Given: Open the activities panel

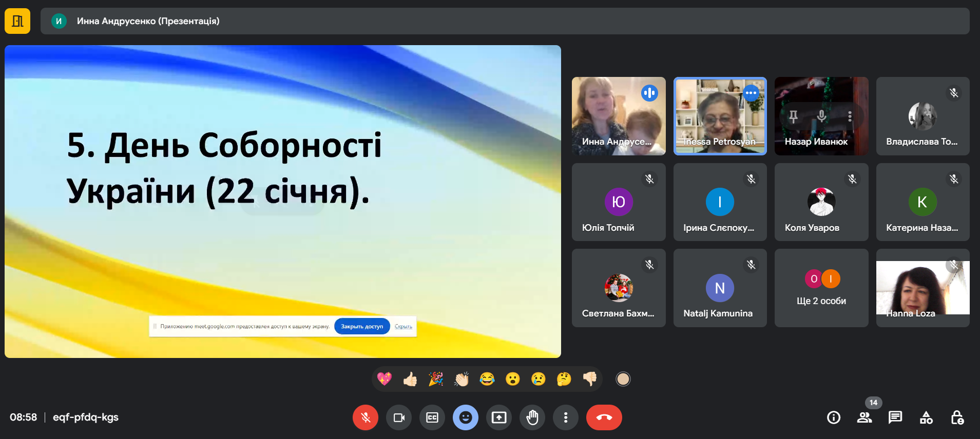Looking at the screenshot, I should (x=926, y=417).
